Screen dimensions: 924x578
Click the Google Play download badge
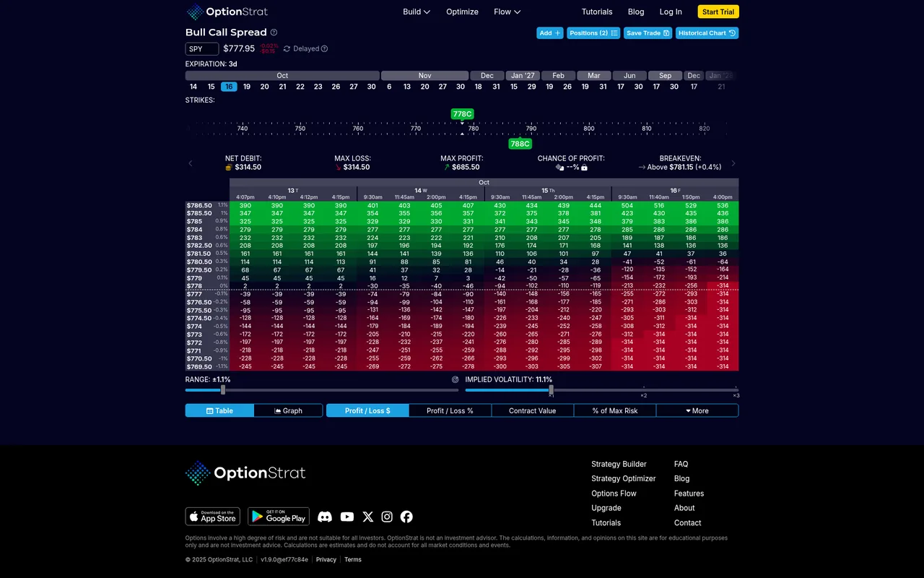tap(279, 516)
